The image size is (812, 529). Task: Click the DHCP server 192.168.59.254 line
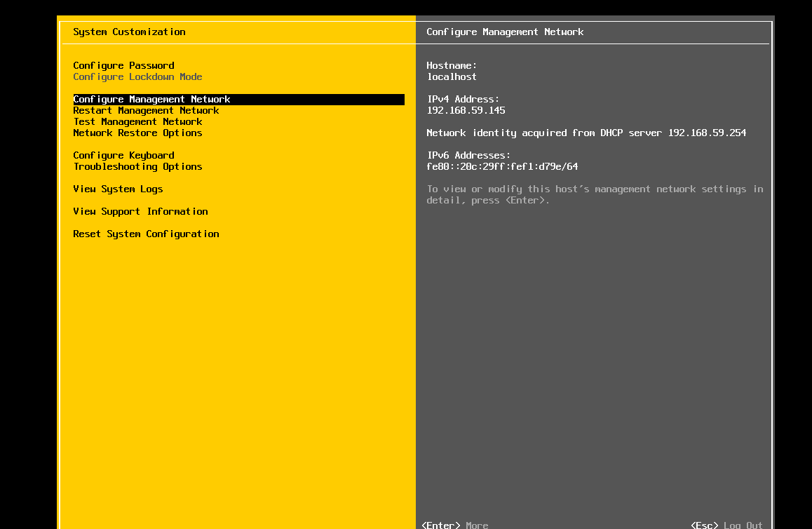point(586,133)
